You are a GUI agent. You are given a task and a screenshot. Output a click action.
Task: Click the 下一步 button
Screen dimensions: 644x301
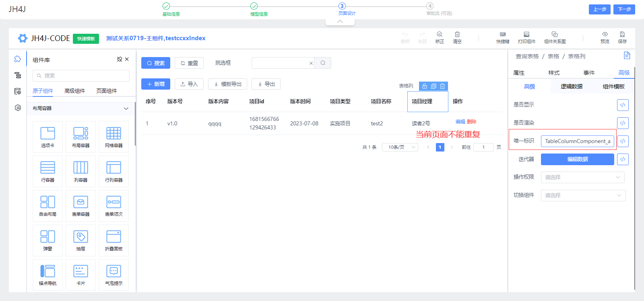click(x=624, y=9)
